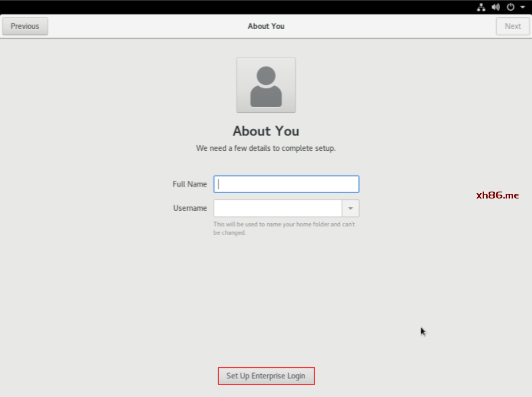Focus the Full Name text field

(x=286, y=184)
